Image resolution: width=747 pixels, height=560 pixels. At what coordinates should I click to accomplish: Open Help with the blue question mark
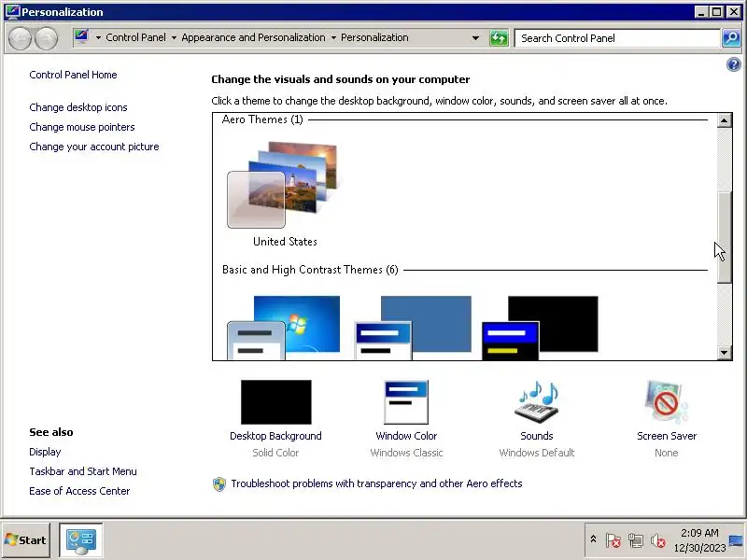[x=734, y=63]
